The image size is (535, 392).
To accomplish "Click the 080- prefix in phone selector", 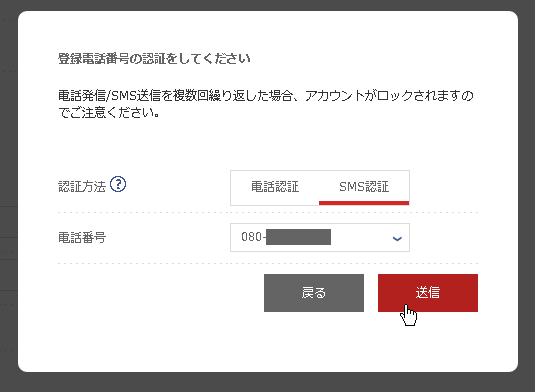I will 252,237.
